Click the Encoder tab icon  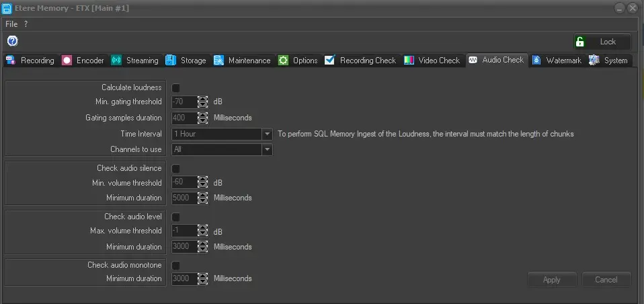coord(67,61)
